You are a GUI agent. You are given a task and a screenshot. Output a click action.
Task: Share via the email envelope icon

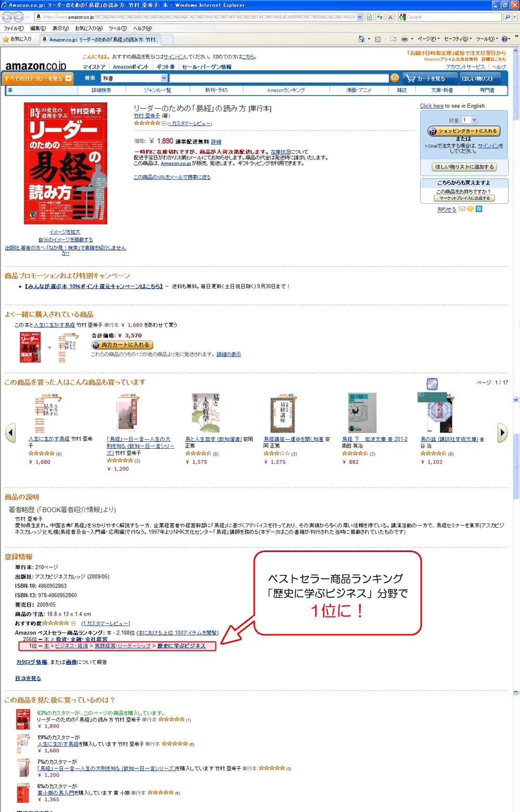[x=461, y=209]
